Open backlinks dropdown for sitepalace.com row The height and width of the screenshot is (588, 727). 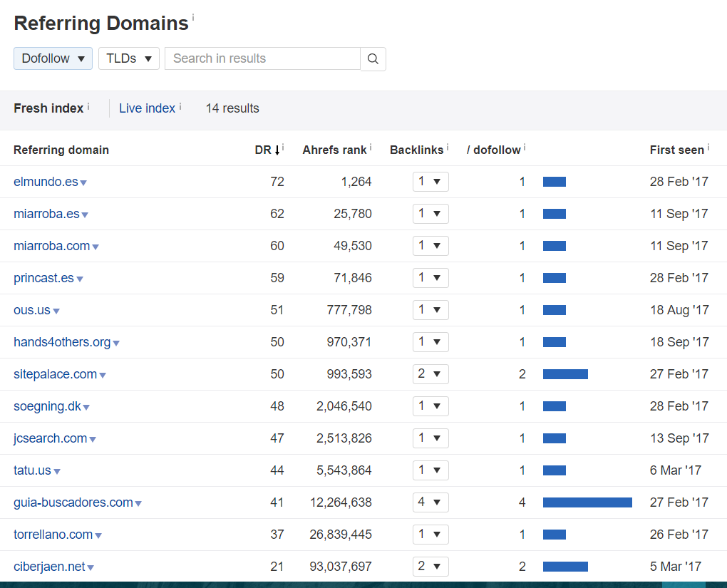(430, 373)
